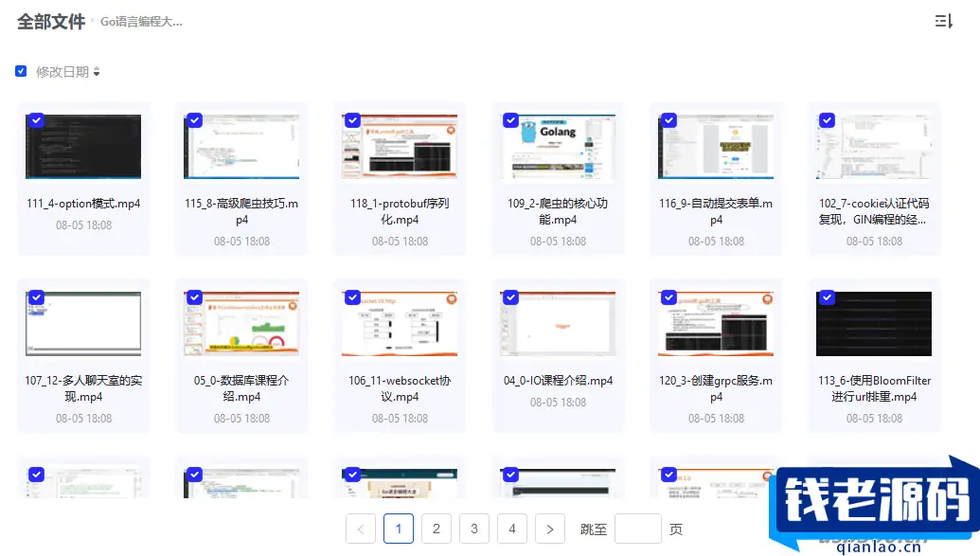Click file name 05_0-数据库课程介绍.mp4
The image size is (980, 556).
click(x=241, y=388)
